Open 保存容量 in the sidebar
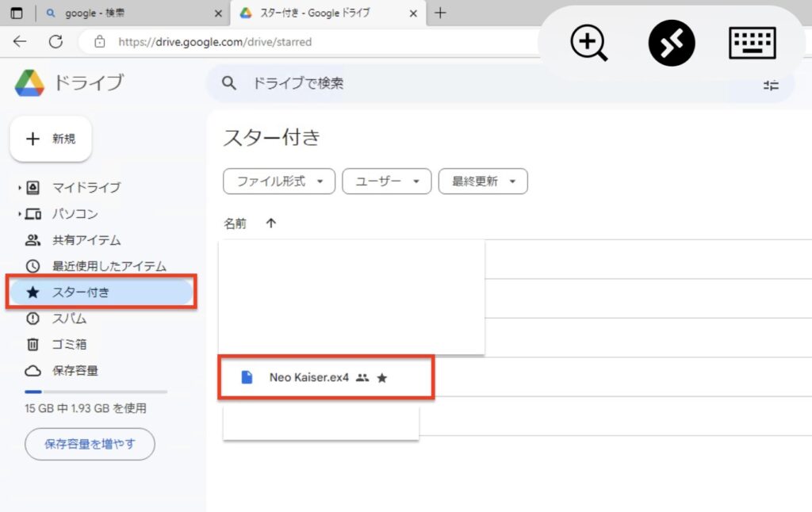The width and height of the screenshot is (812, 512). (75, 371)
